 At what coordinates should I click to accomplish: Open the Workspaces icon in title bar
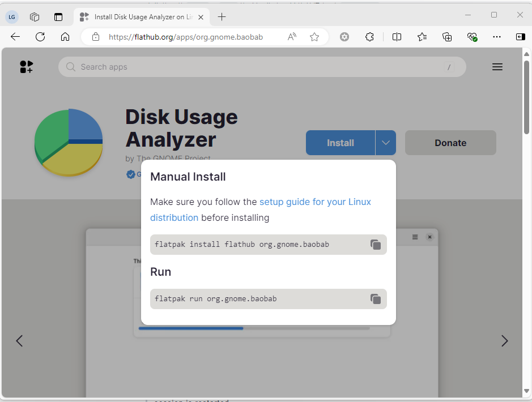point(35,16)
